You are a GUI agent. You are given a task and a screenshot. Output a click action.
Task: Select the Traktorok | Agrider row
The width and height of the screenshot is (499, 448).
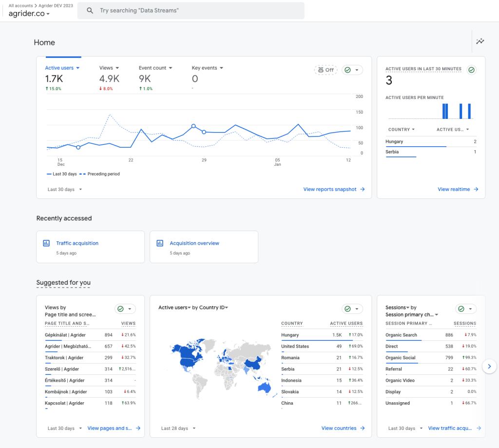click(90, 358)
